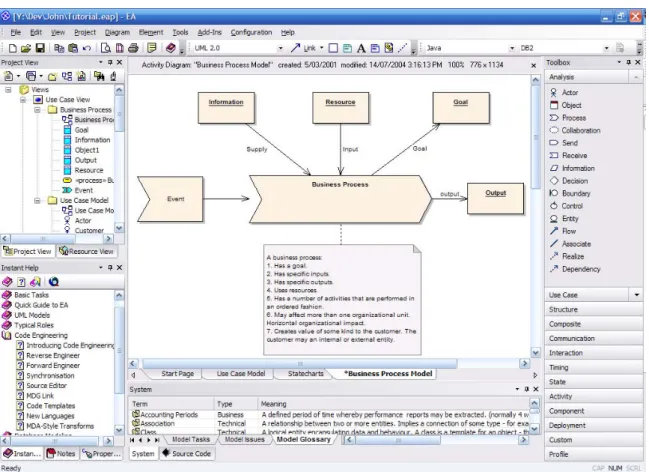Close the diagram with the X button
Image resolution: width=649 pixels, height=472 pixels.
(534, 65)
